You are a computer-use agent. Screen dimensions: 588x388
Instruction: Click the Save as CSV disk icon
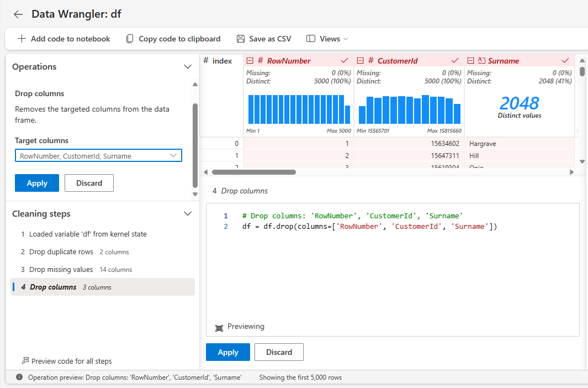[241, 39]
